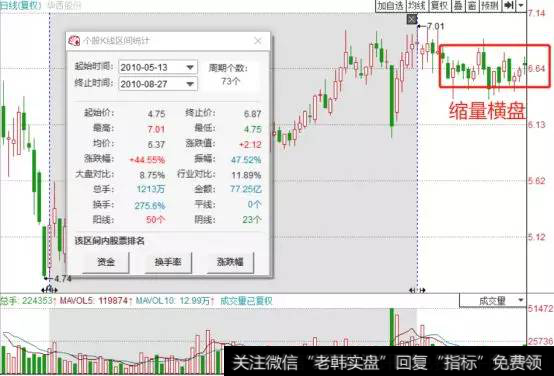
Task: Open the 预测 forecast tool
Action: 490,5
